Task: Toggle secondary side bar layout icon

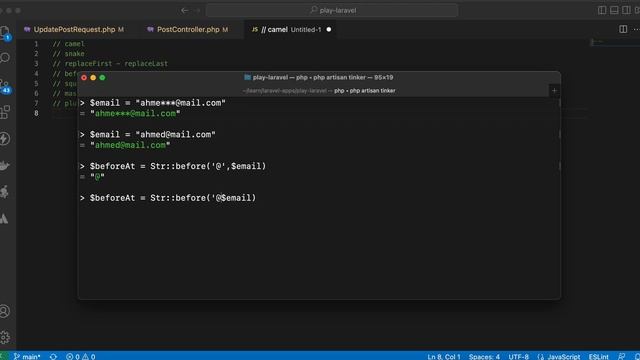Action: [627, 10]
